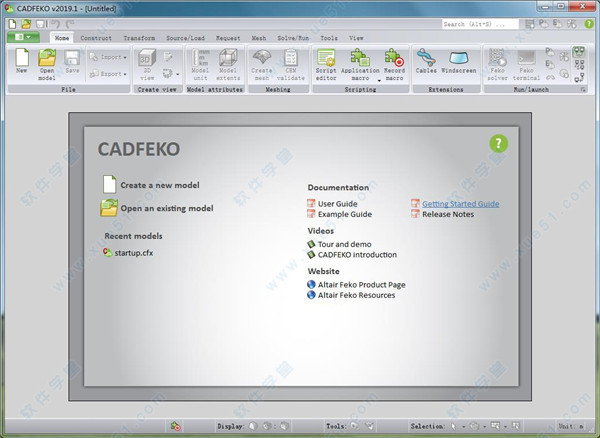Image resolution: width=600 pixels, height=438 pixels.
Task: Open the Release Notes document
Action: pyautogui.click(x=443, y=214)
